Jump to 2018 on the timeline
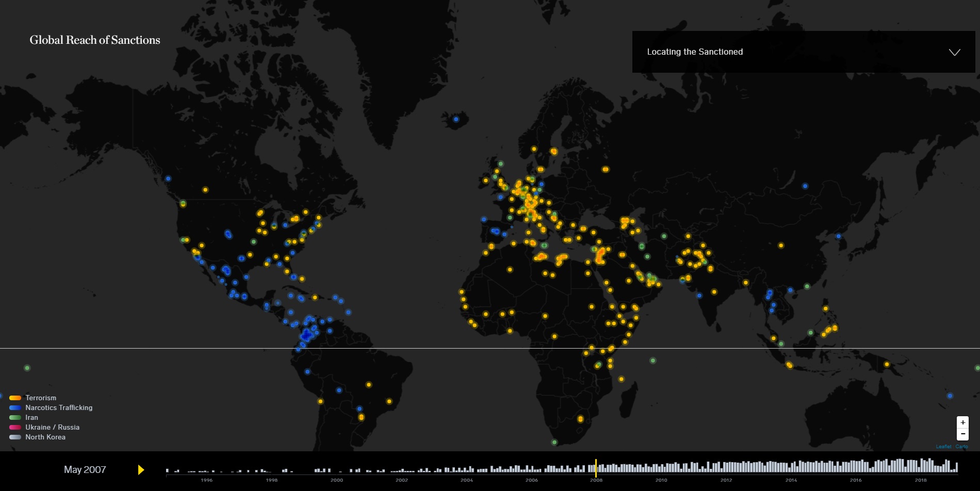Screen dimensions: 980x491 click(921, 480)
